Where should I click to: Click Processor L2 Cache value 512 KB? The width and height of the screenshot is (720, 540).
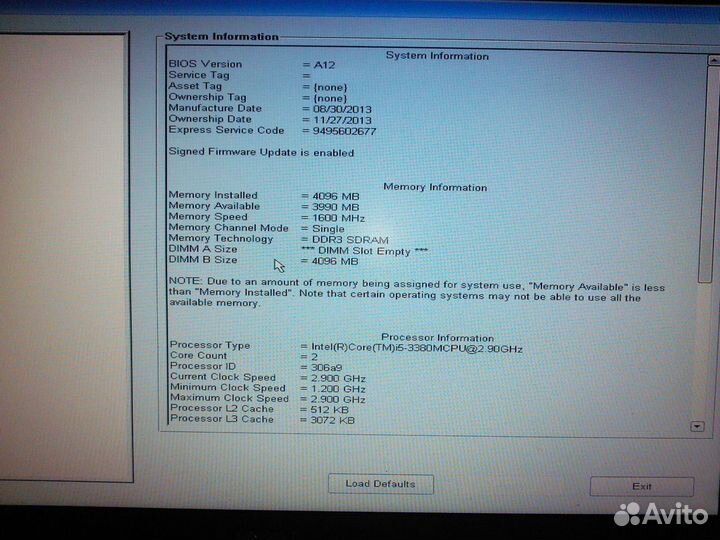(330, 410)
